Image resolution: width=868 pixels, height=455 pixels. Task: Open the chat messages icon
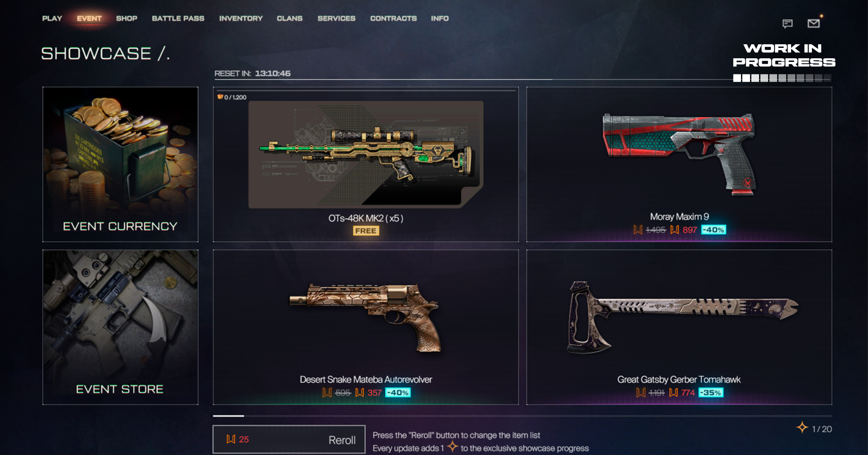787,23
